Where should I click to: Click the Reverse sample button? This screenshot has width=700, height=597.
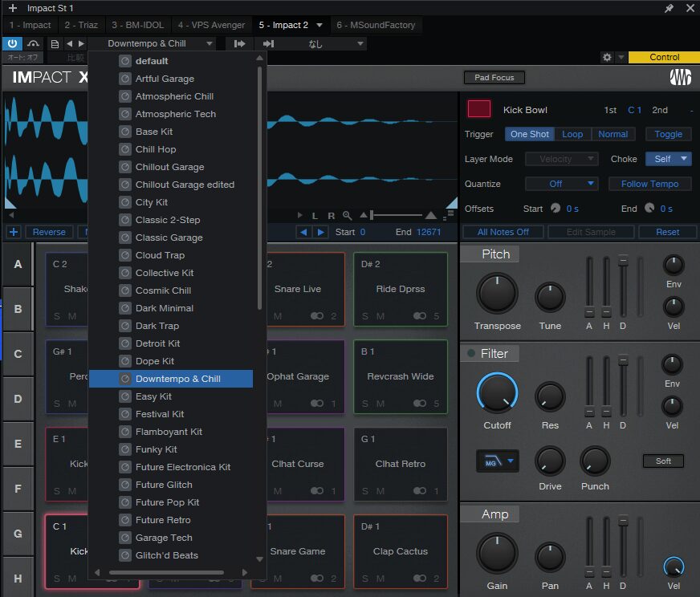click(49, 232)
